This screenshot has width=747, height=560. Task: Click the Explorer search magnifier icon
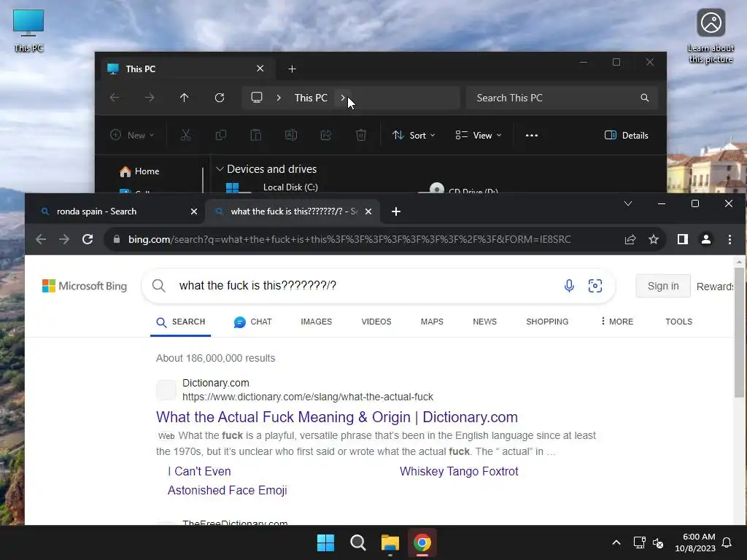645,98
